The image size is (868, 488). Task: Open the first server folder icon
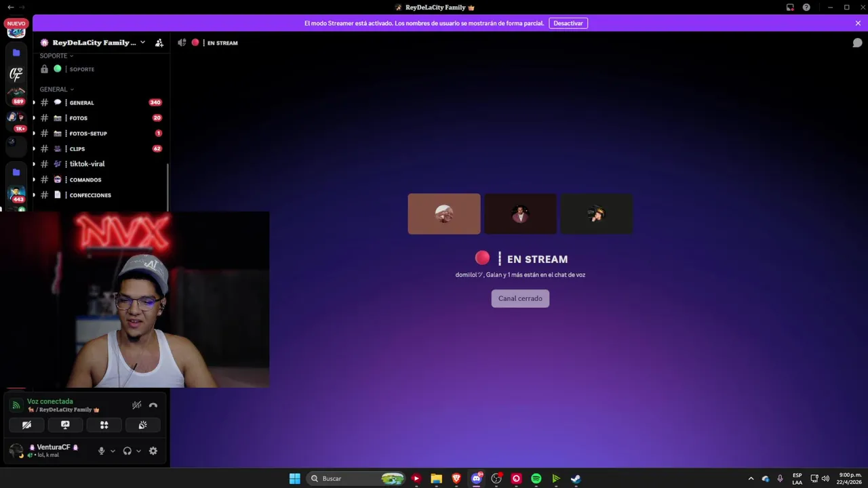tap(16, 52)
